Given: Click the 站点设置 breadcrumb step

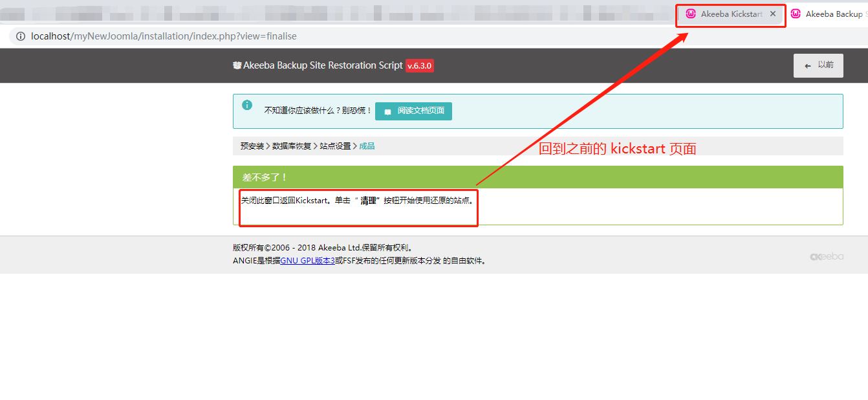Looking at the screenshot, I should [x=335, y=146].
